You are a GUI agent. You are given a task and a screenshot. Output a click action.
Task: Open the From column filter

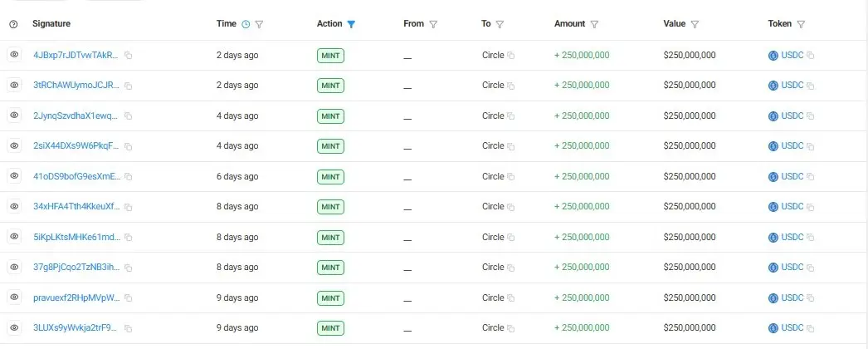[434, 24]
